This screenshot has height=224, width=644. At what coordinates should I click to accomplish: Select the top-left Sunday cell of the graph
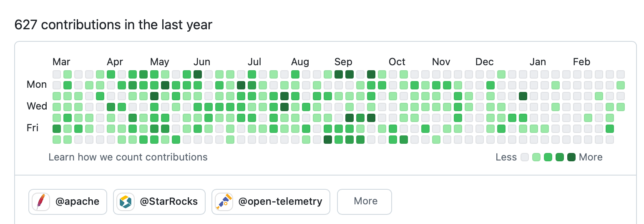pos(57,74)
